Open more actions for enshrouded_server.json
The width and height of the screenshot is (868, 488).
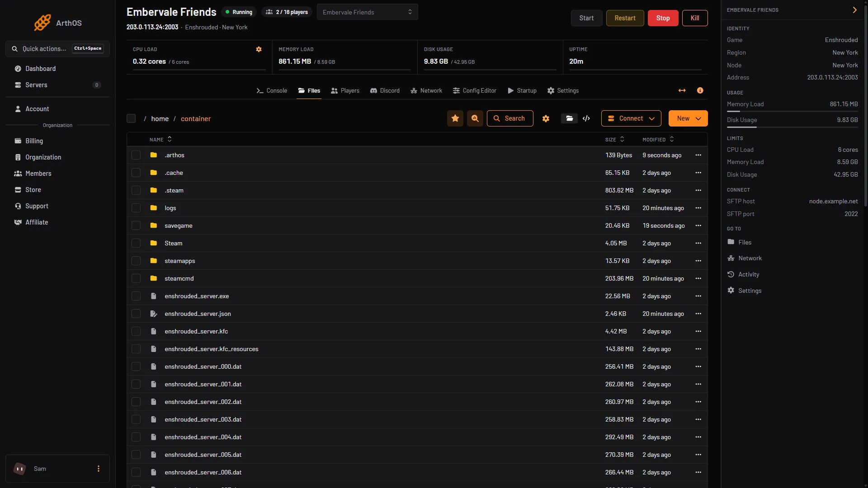click(698, 314)
